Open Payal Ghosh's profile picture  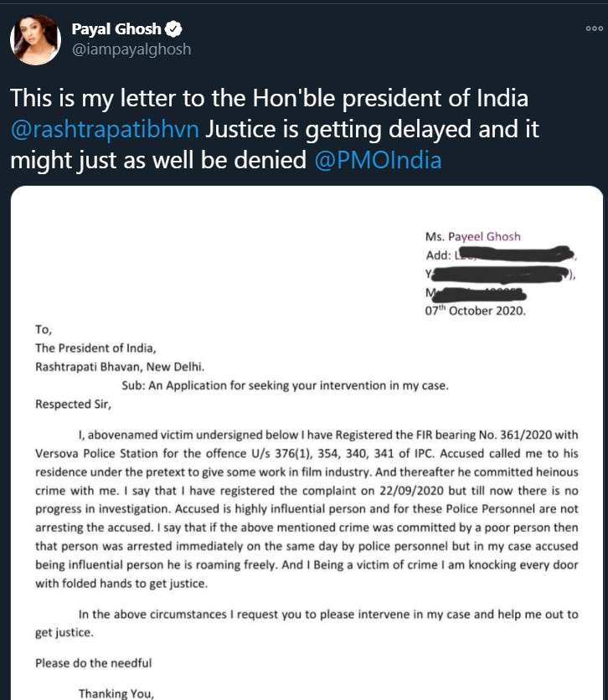coord(35,39)
